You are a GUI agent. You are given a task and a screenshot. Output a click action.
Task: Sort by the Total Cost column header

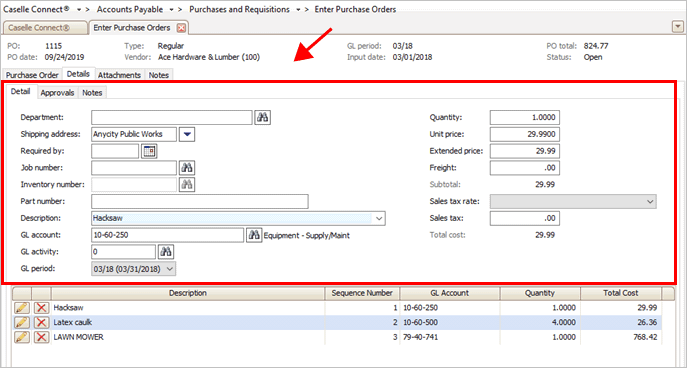(621, 293)
